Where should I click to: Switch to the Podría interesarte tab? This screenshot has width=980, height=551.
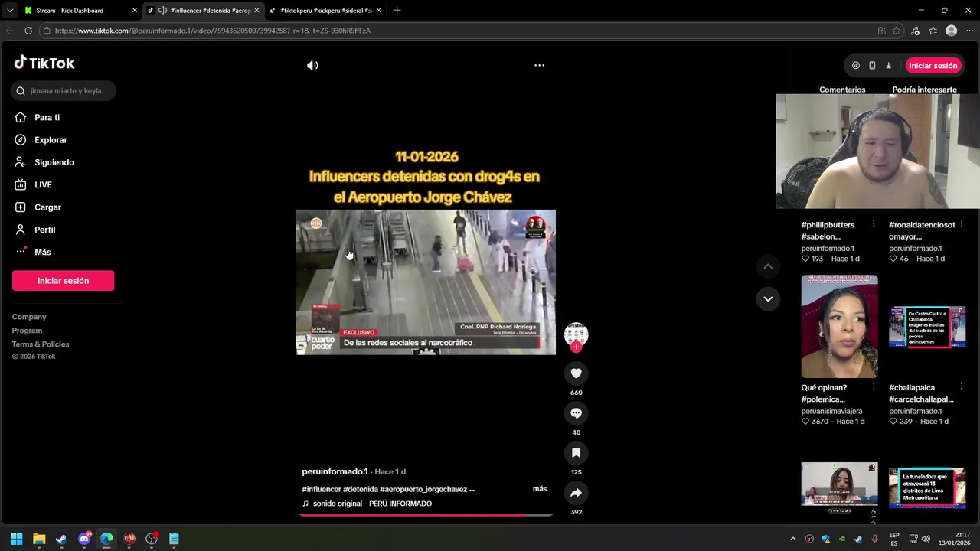coord(924,90)
